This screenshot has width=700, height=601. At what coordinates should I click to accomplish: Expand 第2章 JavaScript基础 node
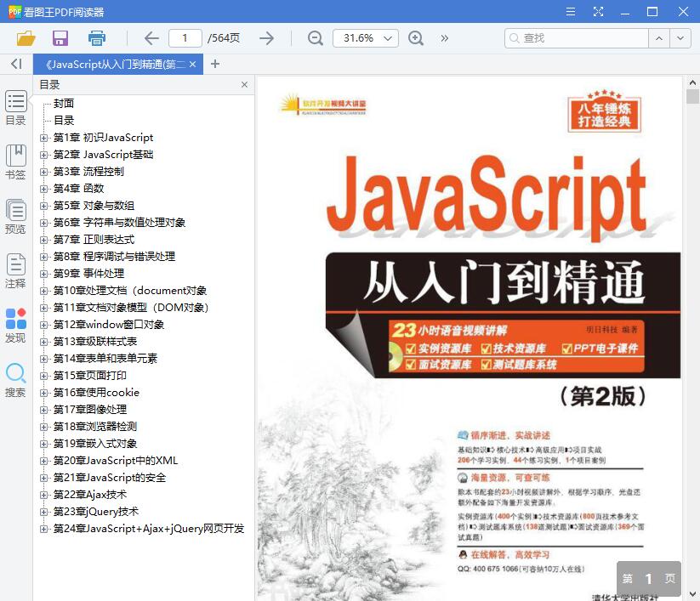pos(43,155)
